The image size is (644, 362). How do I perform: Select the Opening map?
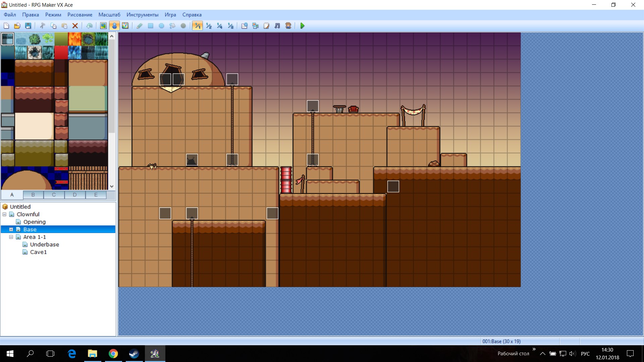click(35, 222)
